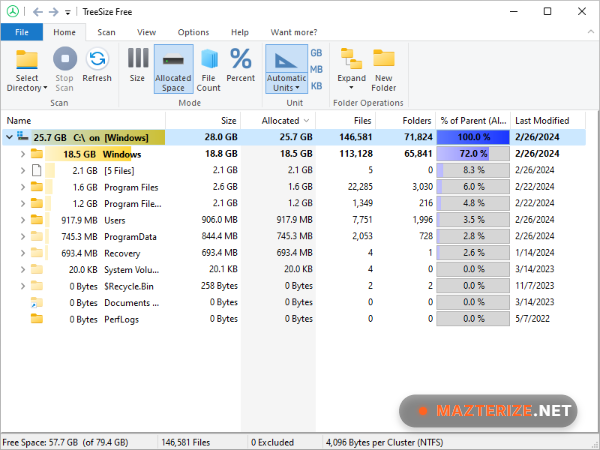The image size is (600, 450).
Task: Click the 72.0 % Windows bar
Action: coord(473,154)
